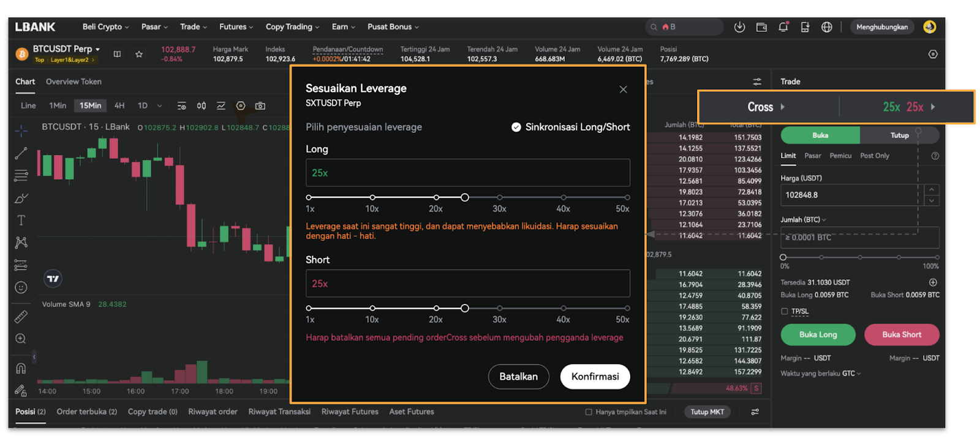Open Cross margin mode selector

[x=766, y=107]
